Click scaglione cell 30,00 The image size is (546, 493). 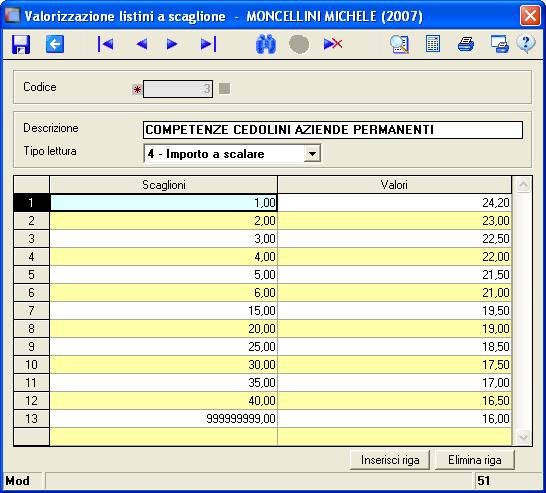pos(164,365)
